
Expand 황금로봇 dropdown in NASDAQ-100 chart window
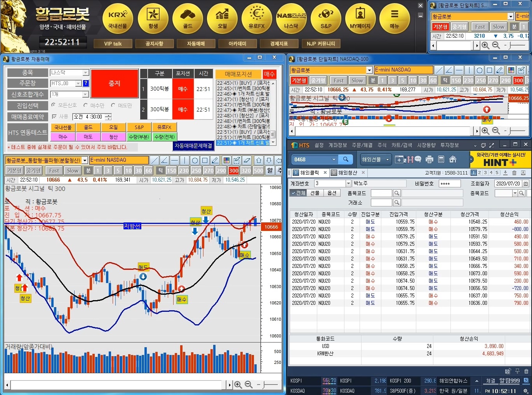coord(369,70)
